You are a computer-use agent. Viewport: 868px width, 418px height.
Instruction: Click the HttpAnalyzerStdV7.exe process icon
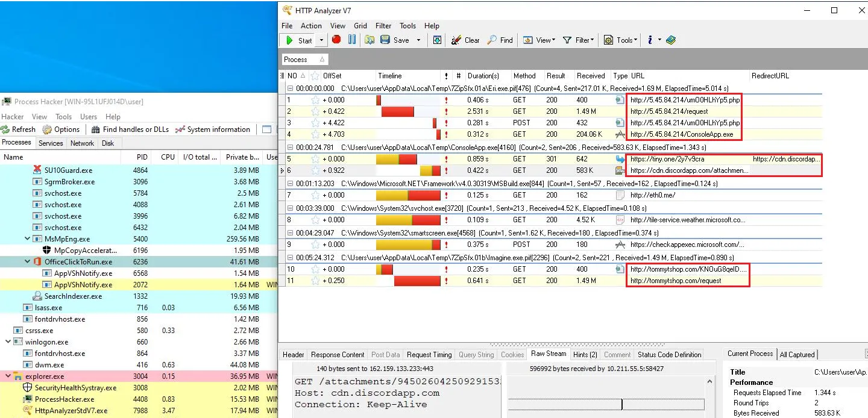tap(27, 411)
